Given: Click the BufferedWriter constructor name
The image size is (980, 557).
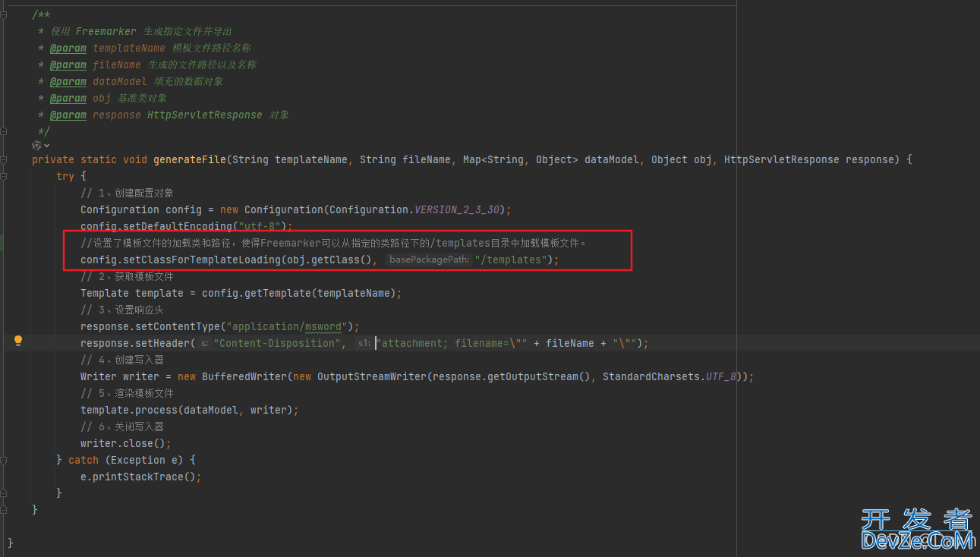Looking at the screenshot, I should click(x=244, y=376).
